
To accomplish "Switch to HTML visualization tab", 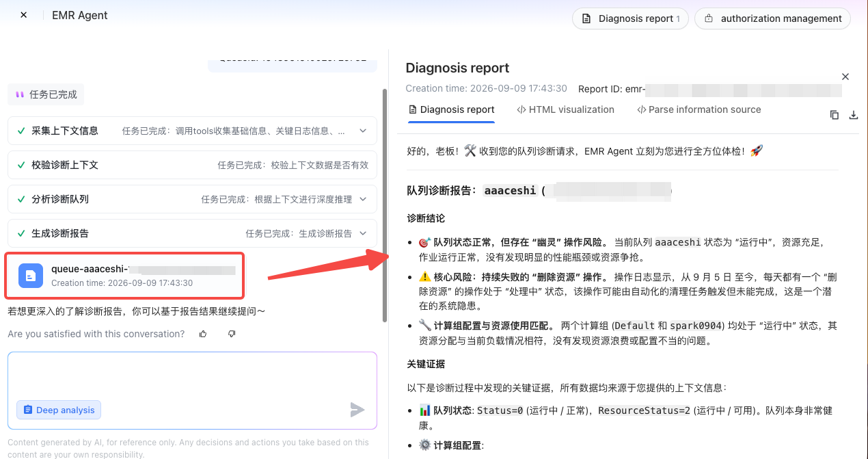I will click(565, 109).
